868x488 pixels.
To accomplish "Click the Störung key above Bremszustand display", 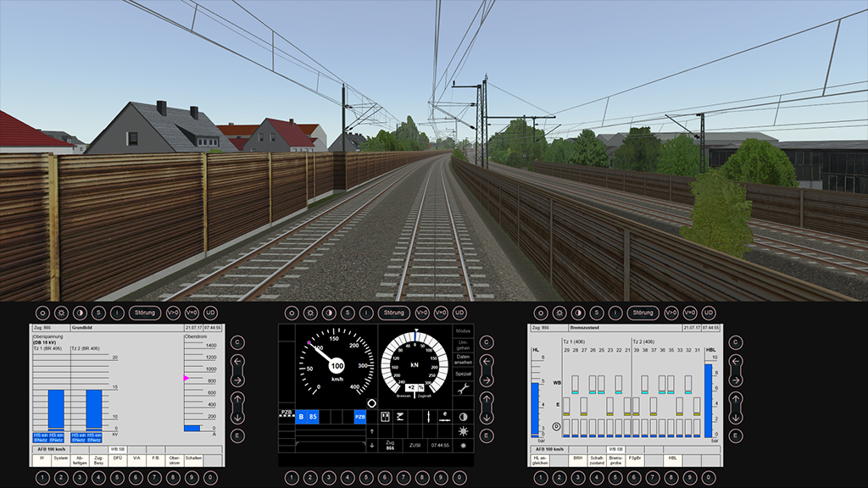I will tap(643, 313).
